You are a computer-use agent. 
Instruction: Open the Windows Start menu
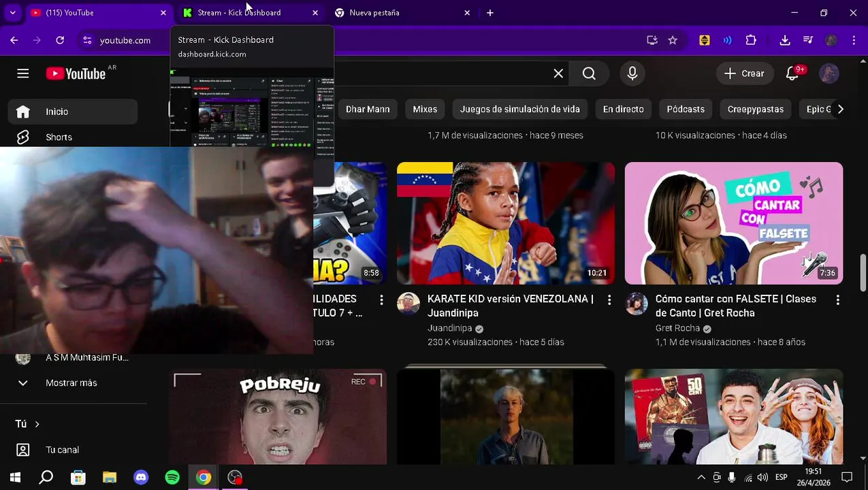(15, 477)
